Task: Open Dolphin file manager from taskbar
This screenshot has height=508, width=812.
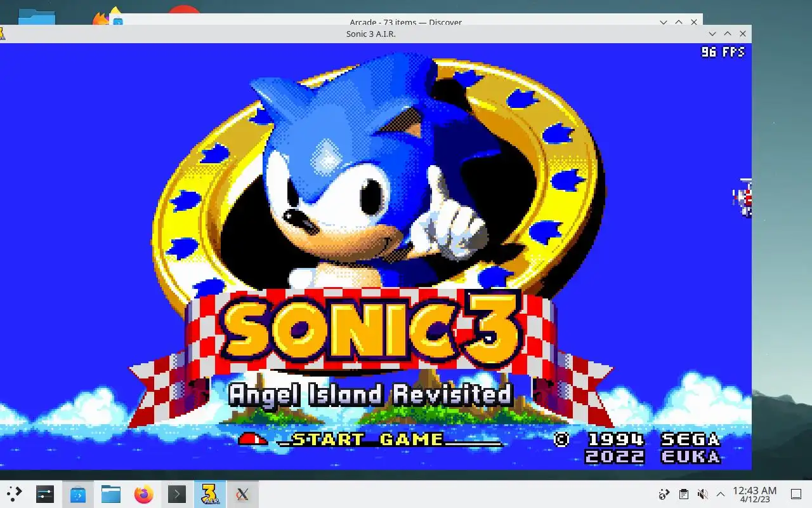Action: [x=111, y=494]
